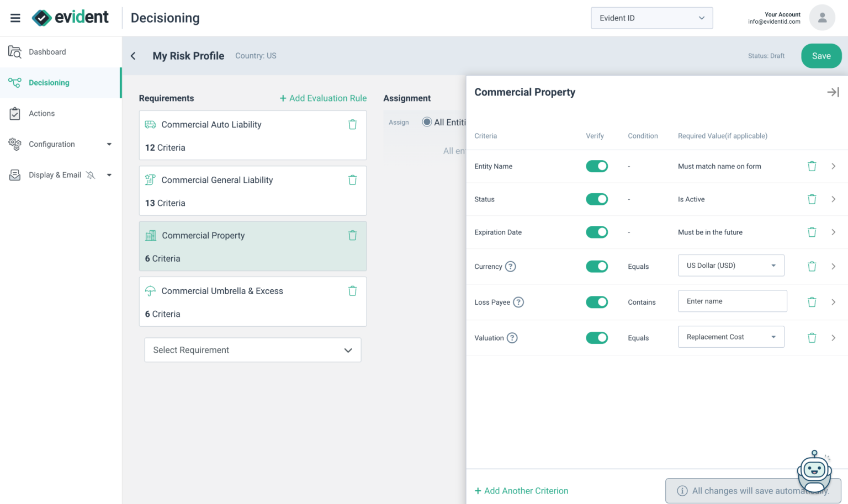Delete the Currency criterion

coord(812,266)
